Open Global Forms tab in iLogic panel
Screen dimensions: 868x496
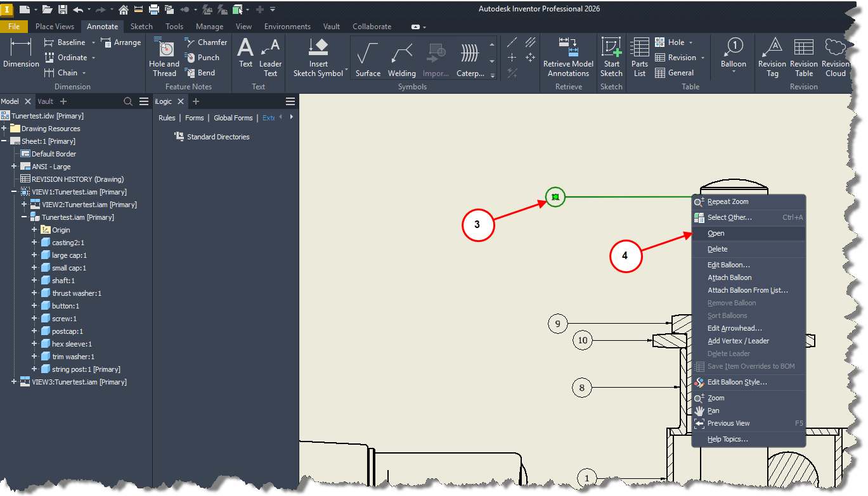pos(233,118)
